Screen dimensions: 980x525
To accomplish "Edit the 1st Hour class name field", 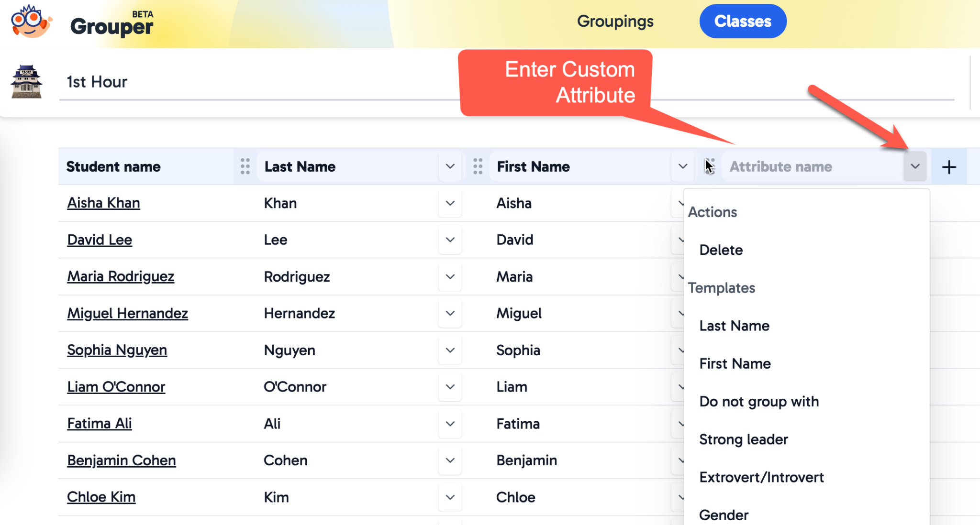I will (507, 82).
